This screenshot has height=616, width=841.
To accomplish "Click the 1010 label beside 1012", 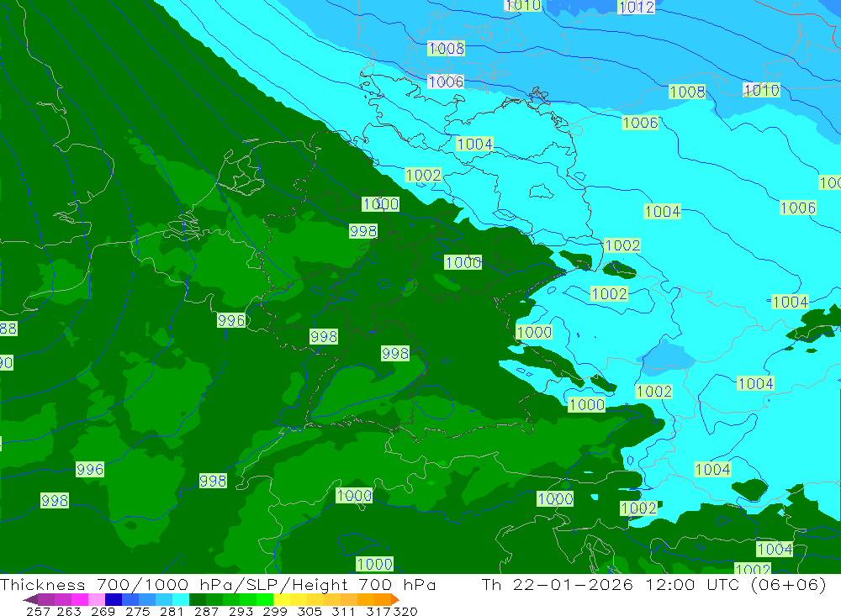I will (x=523, y=5).
